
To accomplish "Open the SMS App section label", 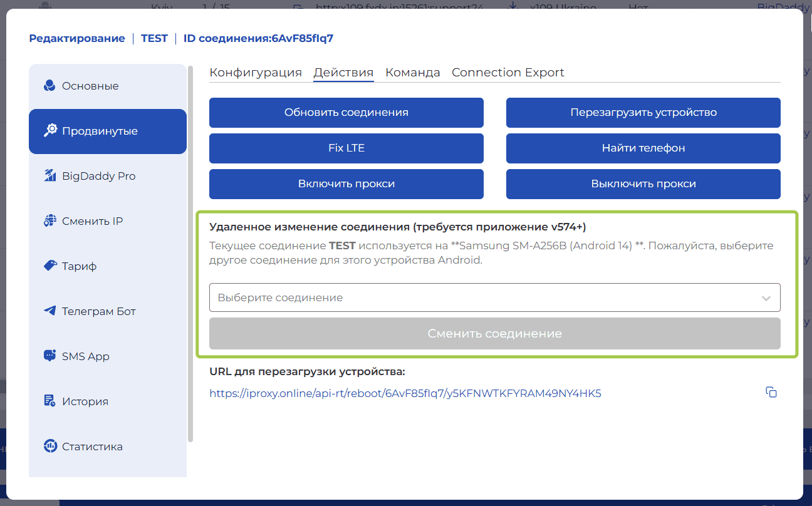I will click(x=86, y=356).
